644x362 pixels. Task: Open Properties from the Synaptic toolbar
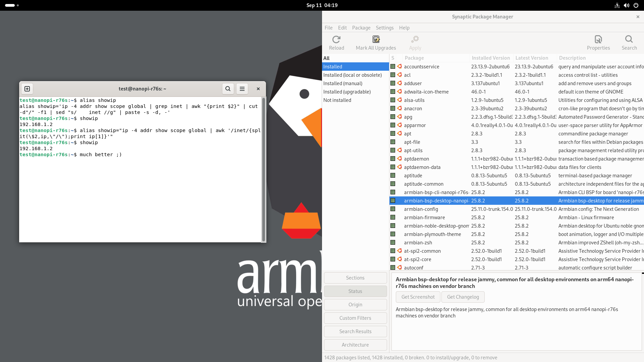[598, 43]
